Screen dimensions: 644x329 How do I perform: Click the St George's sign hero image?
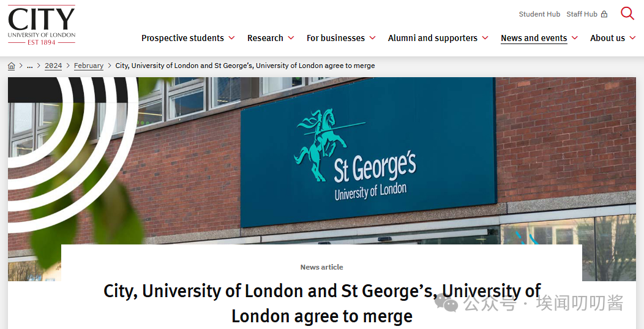pyautogui.click(x=321, y=161)
